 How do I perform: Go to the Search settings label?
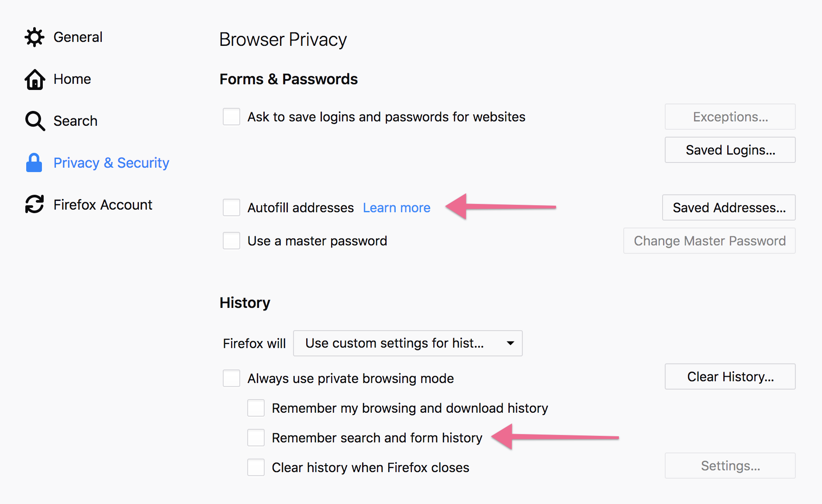point(75,121)
